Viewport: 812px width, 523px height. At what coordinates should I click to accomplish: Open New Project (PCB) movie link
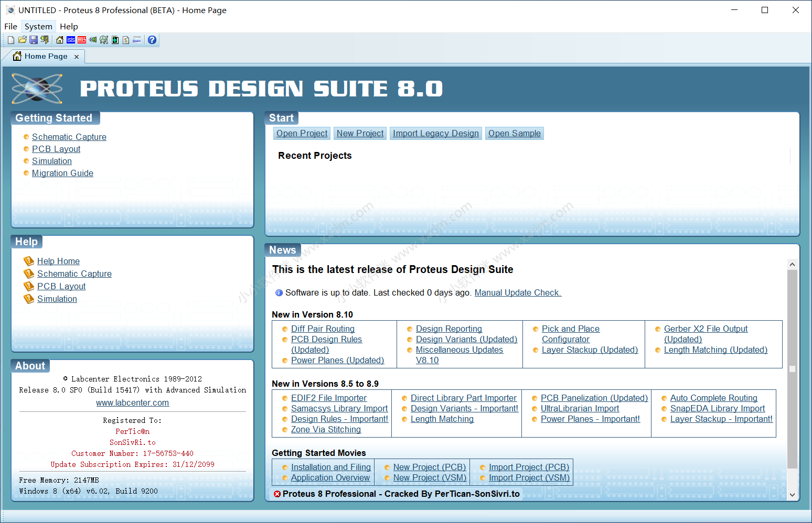pos(430,467)
